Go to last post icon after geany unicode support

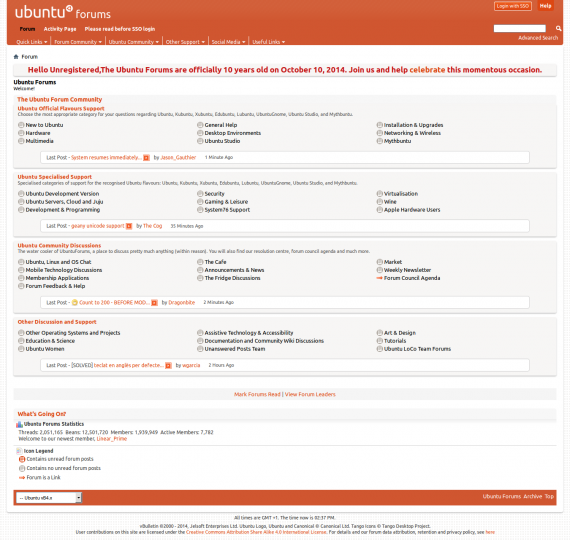pos(129,226)
